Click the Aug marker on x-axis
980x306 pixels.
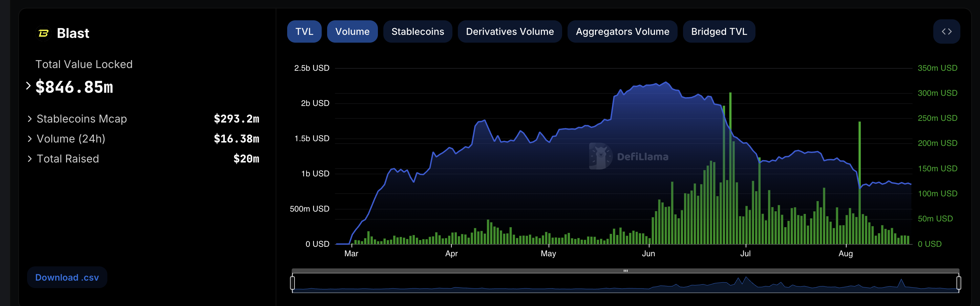(845, 254)
